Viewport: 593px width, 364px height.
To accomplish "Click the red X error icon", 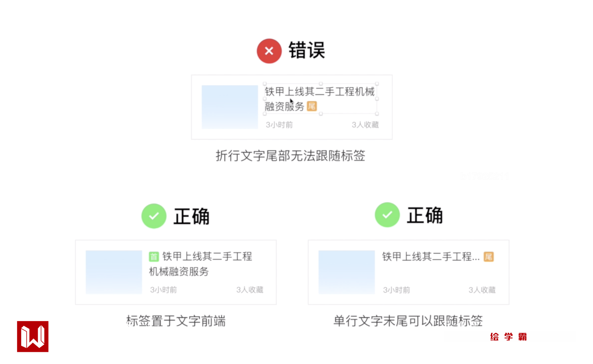I will 269,51.
